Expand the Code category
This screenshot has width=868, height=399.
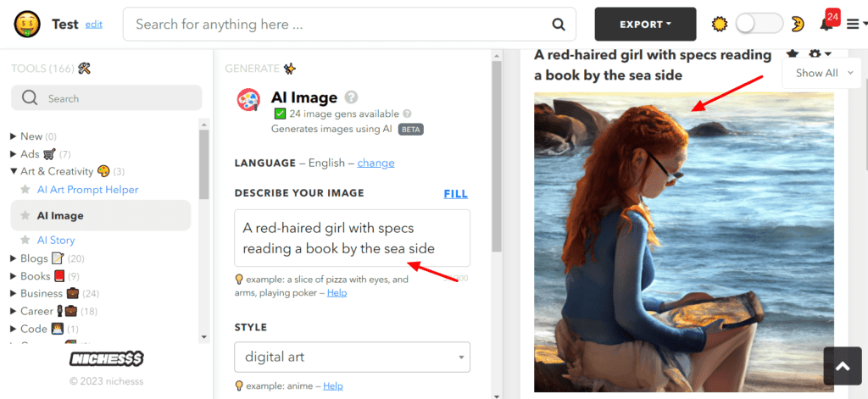tap(14, 329)
